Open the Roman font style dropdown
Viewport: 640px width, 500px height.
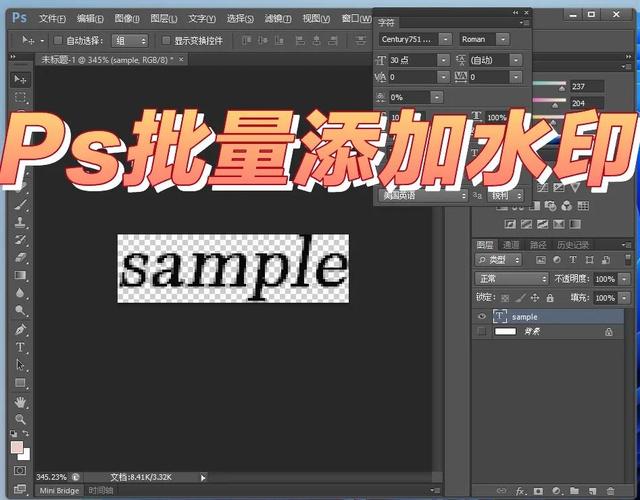coord(503,39)
